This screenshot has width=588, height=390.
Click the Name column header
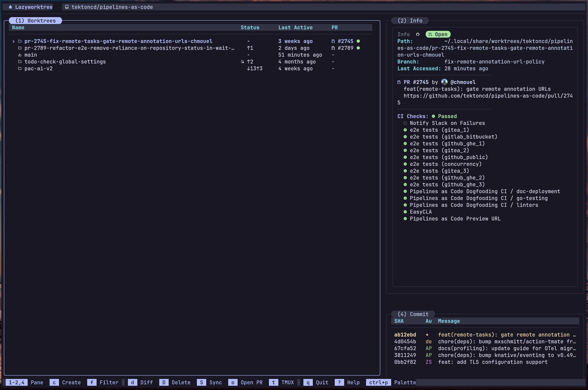(18, 28)
